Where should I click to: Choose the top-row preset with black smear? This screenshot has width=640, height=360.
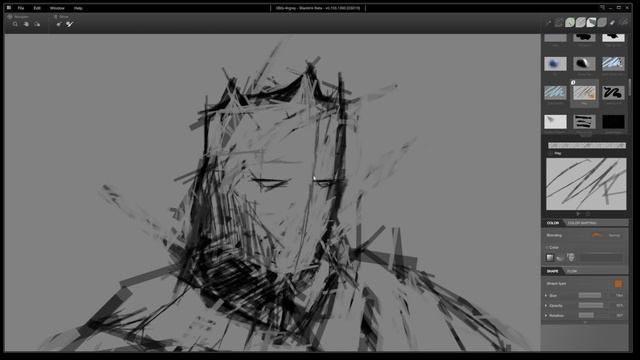click(584, 38)
